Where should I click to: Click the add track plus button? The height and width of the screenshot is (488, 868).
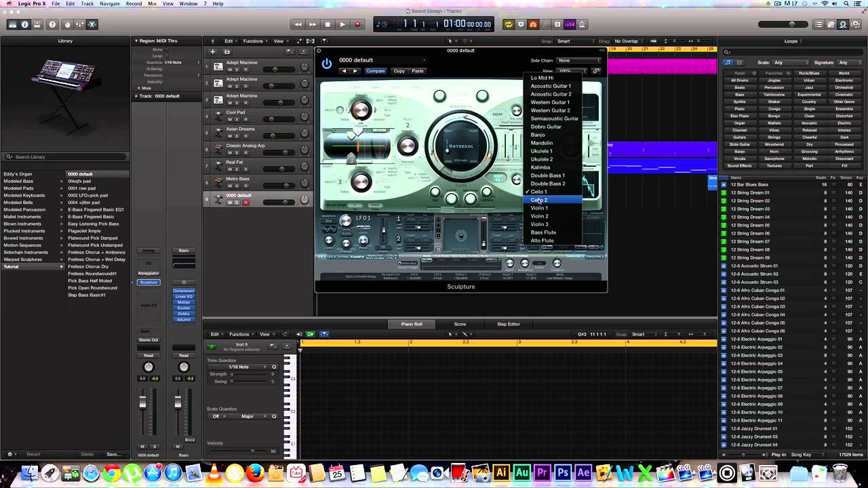click(212, 52)
